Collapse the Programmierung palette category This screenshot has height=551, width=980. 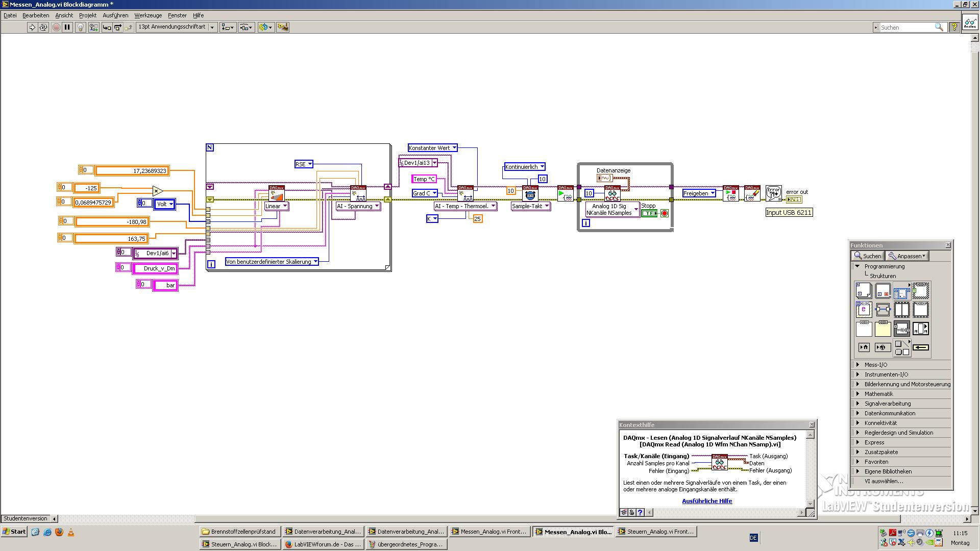click(857, 266)
